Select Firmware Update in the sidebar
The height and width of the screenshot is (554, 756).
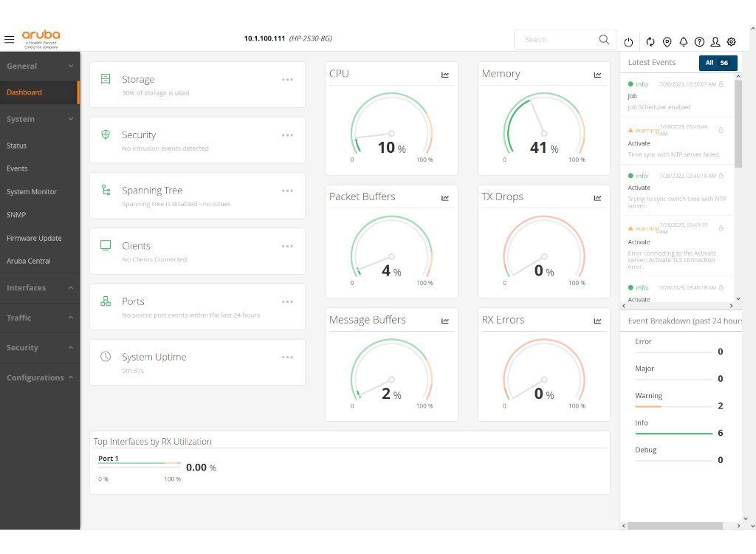point(34,238)
